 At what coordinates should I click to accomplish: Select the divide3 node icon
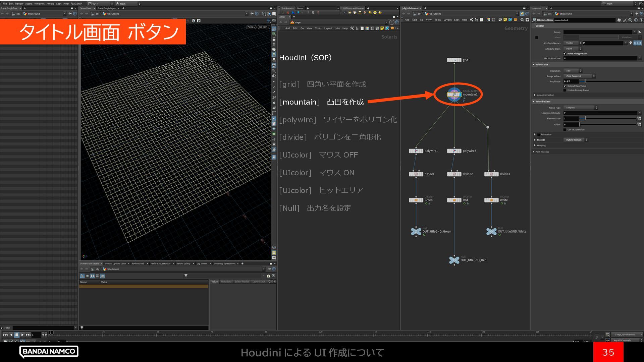tap(491, 174)
